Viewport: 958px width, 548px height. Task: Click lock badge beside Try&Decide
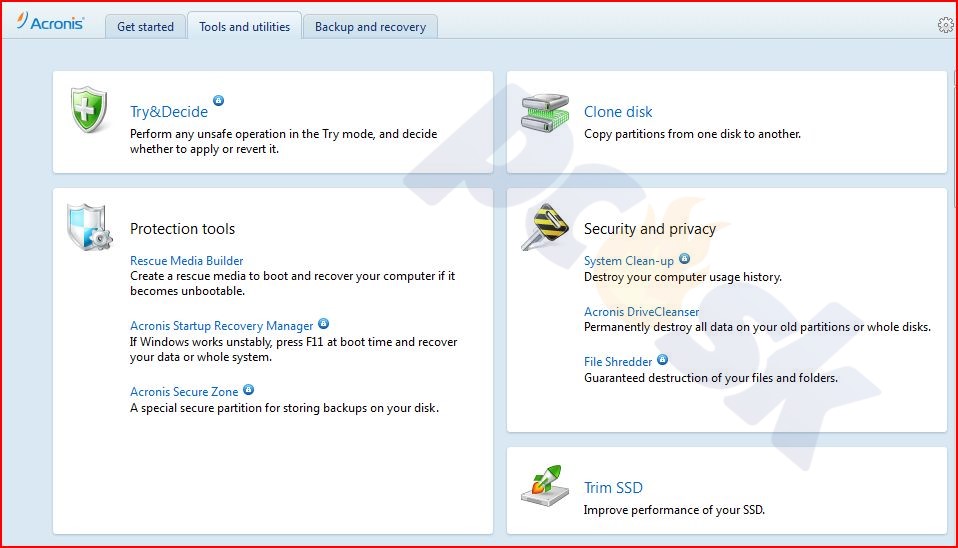[x=218, y=100]
